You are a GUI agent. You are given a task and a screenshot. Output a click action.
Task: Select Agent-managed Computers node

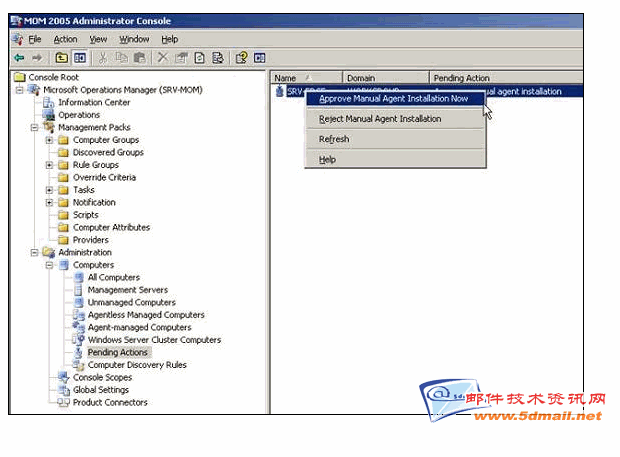[140, 328]
